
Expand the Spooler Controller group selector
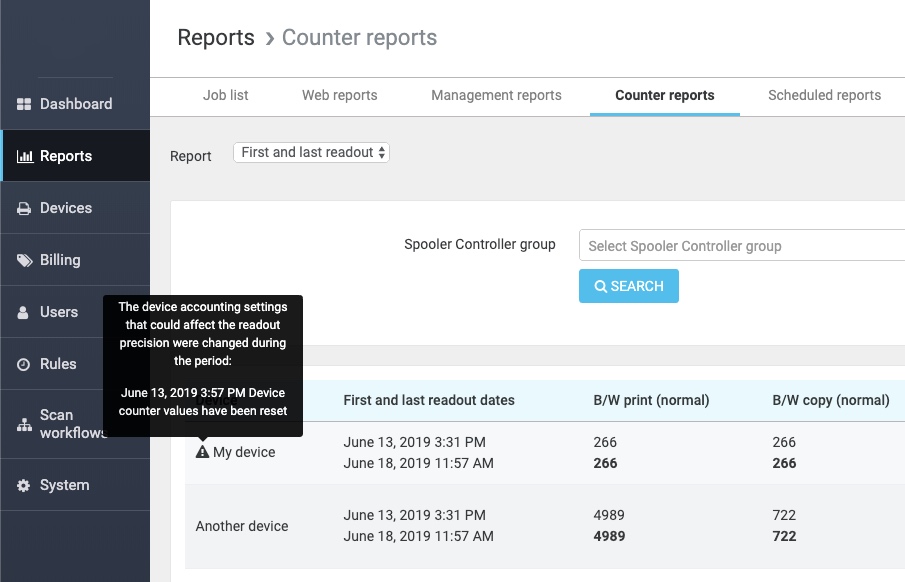pos(740,245)
